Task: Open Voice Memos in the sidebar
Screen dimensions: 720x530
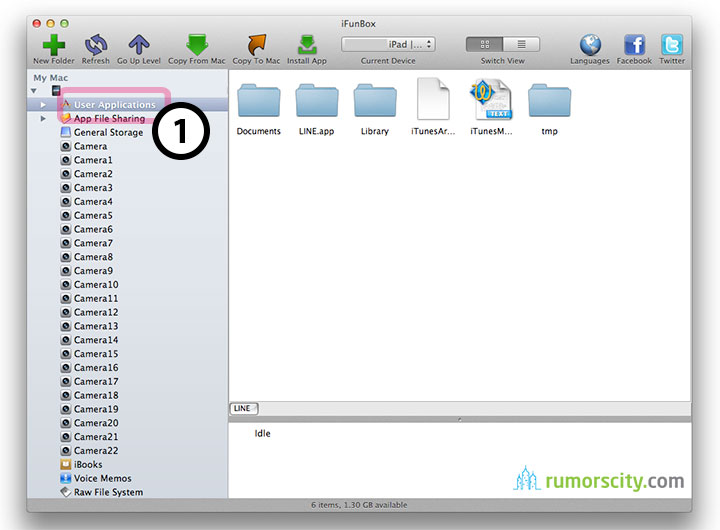Action: click(x=102, y=478)
